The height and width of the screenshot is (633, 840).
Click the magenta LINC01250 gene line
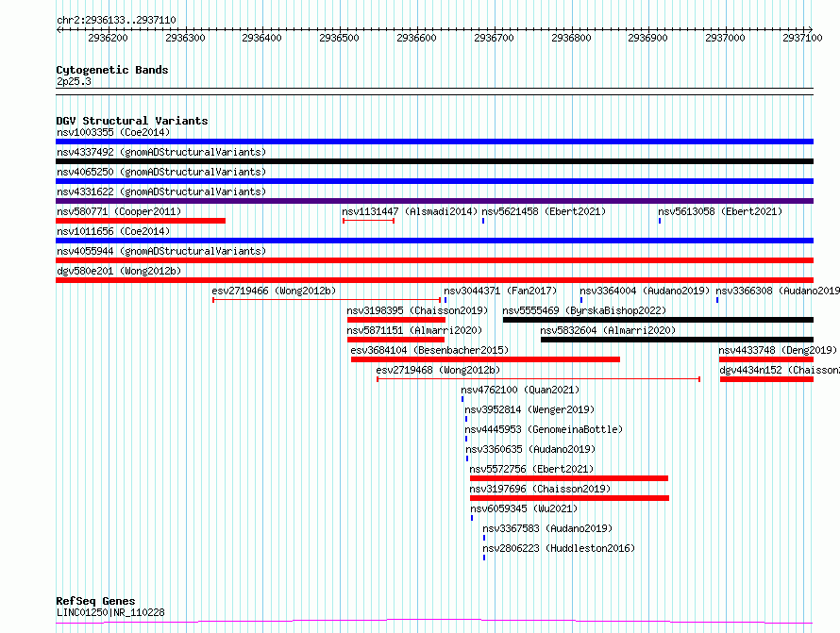(434, 622)
